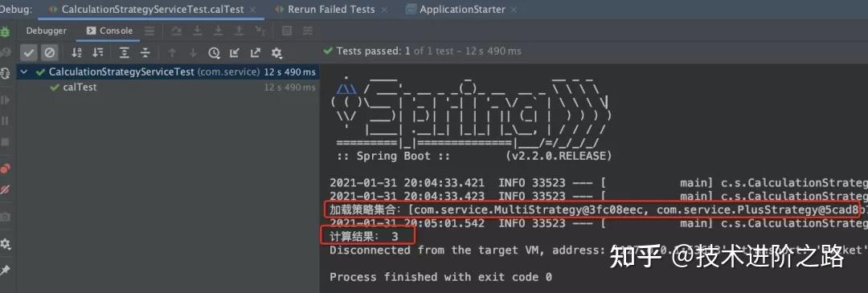Click the Resume Program icon in left sidebar
The height and width of the screenshot is (293, 868).
point(6,100)
